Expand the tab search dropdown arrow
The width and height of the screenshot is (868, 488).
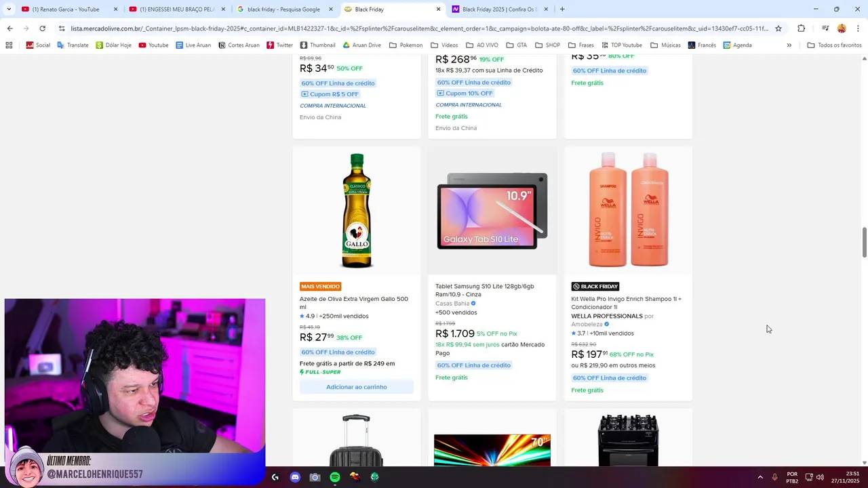pyautogui.click(x=9, y=9)
